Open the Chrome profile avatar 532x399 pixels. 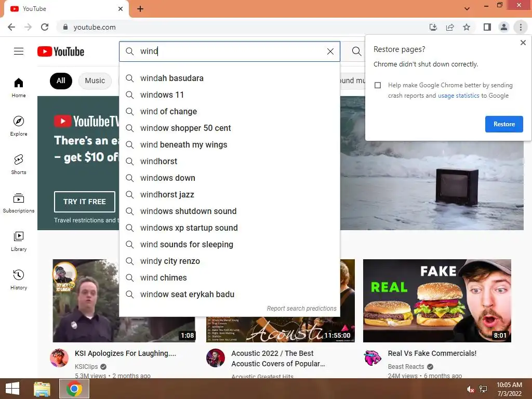click(x=504, y=27)
